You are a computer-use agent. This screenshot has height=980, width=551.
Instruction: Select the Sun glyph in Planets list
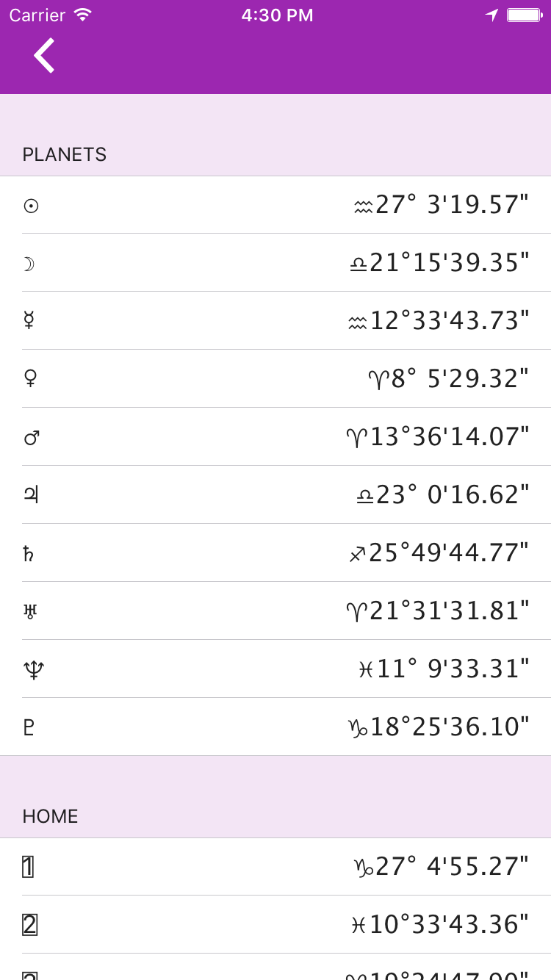31,206
